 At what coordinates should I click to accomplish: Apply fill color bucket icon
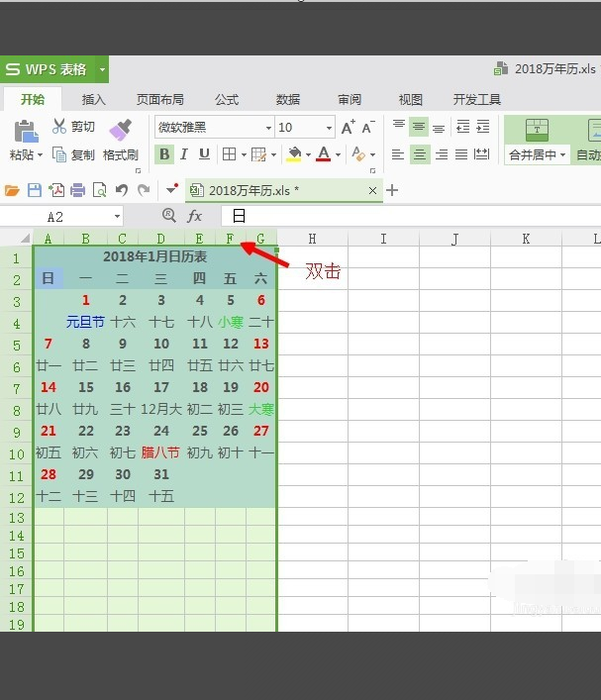pos(294,154)
